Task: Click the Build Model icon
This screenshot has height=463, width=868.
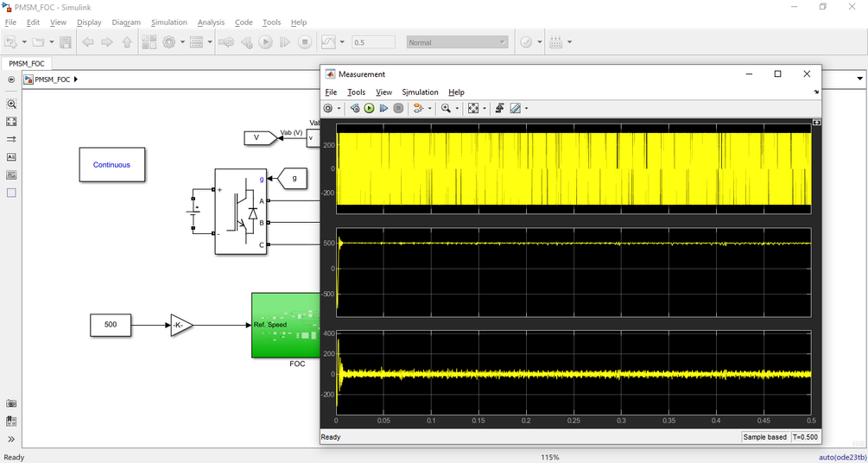Action: 556,42
